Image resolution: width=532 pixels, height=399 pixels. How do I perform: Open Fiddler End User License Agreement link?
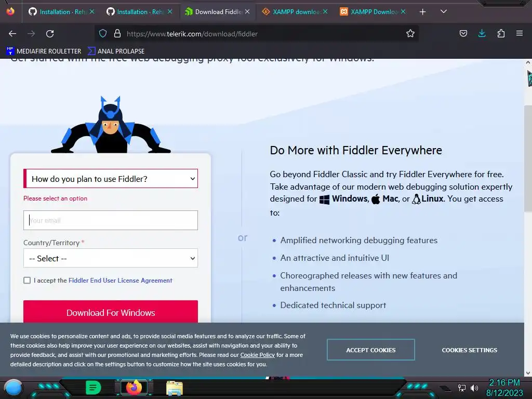tap(121, 280)
